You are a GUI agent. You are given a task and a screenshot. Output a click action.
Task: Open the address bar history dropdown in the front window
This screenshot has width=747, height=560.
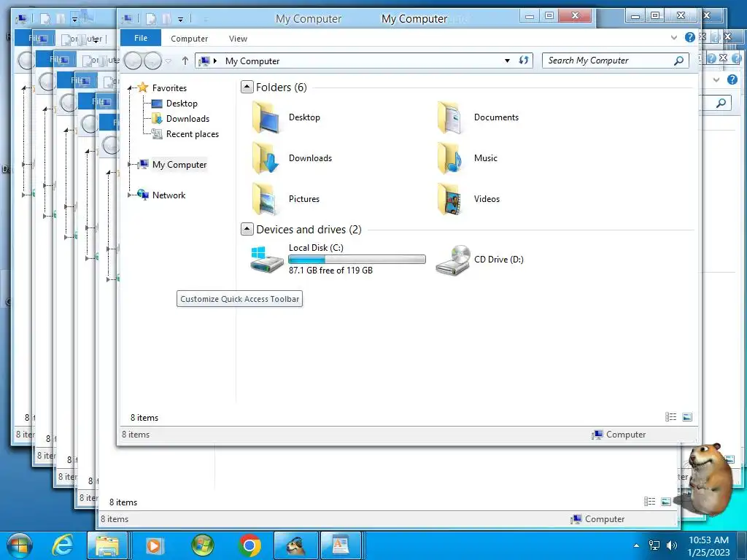click(x=508, y=61)
